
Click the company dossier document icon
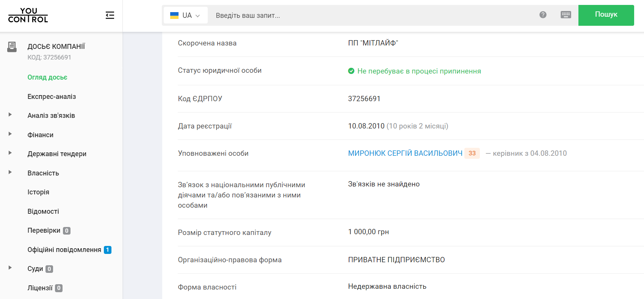(x=12, y=47)
